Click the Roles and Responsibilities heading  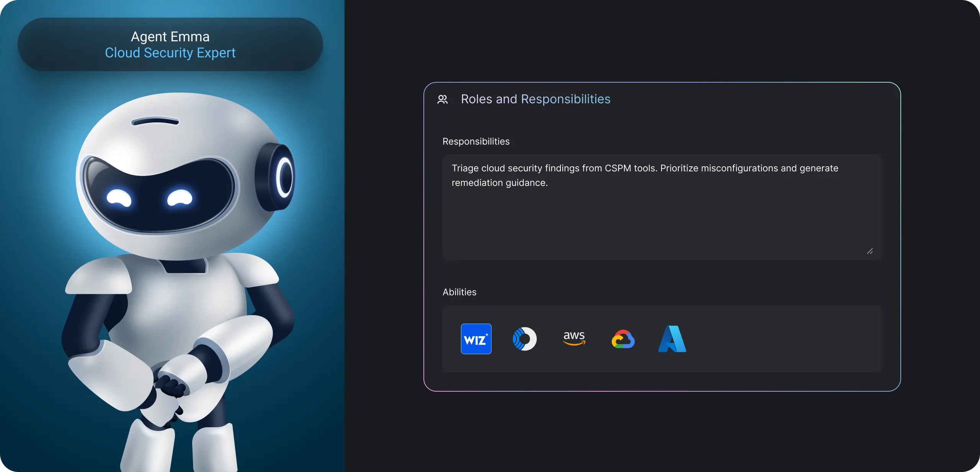click(x=535, y=99)
